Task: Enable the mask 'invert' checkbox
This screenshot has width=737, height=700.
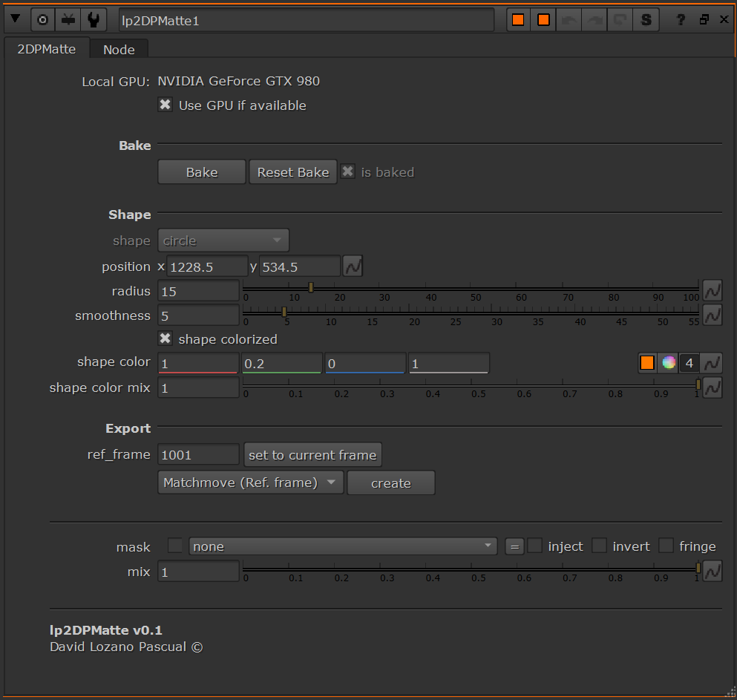Action: pos(599,546)
